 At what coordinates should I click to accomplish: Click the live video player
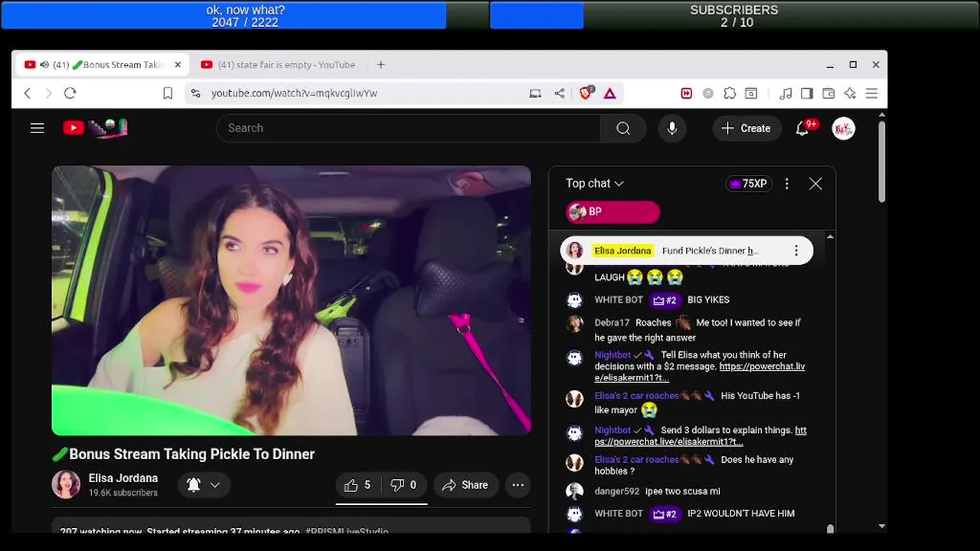[x=291, y=301]
